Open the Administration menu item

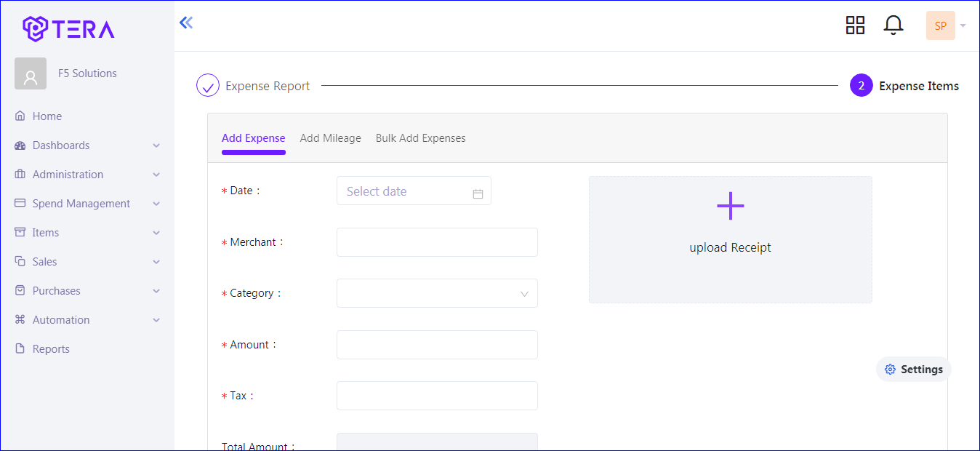(87, 175)
